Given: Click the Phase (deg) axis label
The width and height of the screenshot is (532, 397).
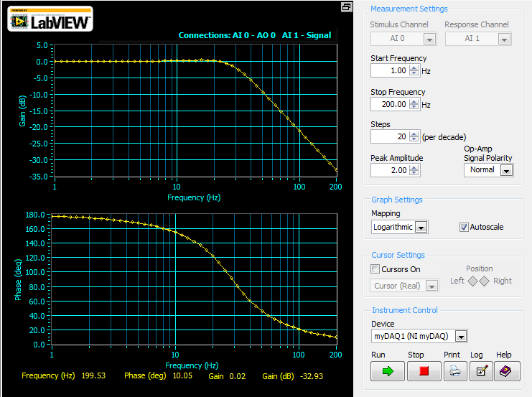Looking at the screenshot, I should pyautogui.click(x=18, y=279).
